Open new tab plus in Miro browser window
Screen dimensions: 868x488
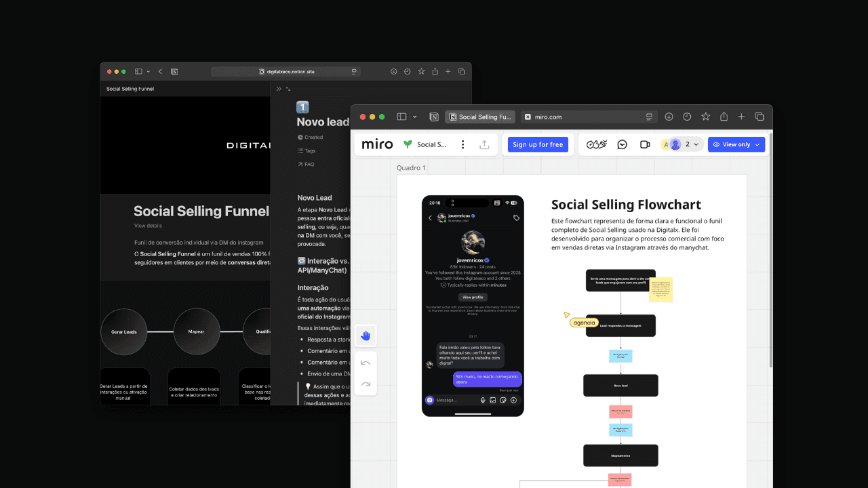coord(741,117)
